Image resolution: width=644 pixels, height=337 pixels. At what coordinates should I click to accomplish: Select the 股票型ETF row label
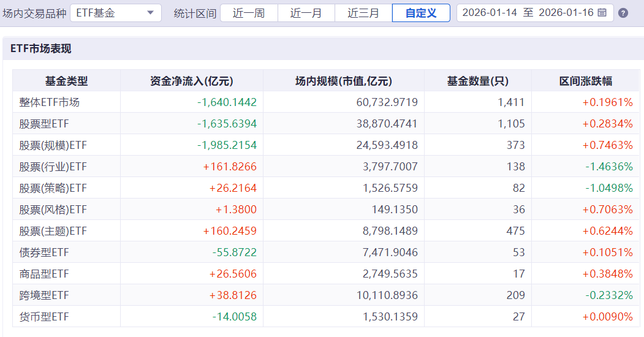click(44, 124)
